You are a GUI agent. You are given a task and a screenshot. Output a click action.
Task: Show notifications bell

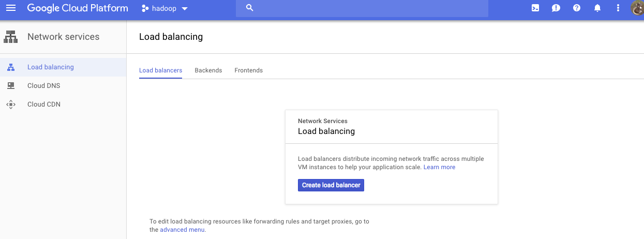pos(597,8)
